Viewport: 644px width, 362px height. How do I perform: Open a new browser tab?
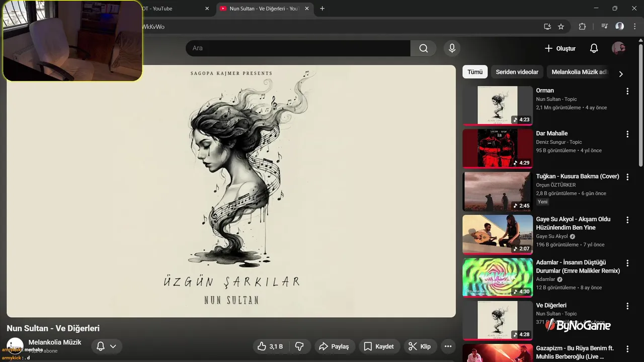[x=323, y=9]
